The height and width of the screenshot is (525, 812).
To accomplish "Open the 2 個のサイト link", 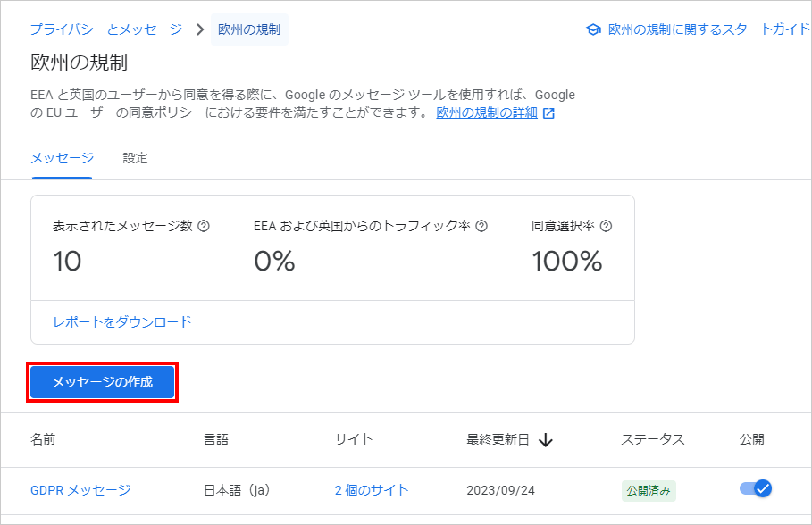I will (x=372, y=490).
